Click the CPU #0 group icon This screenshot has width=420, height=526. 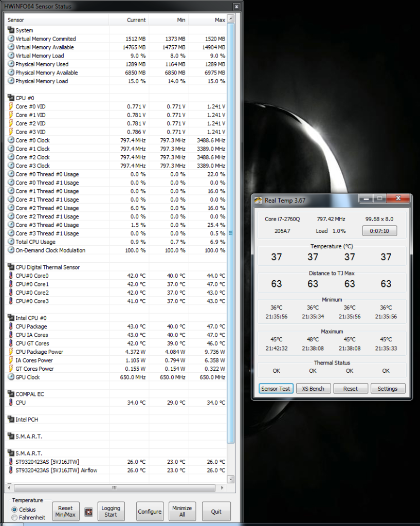11,98
